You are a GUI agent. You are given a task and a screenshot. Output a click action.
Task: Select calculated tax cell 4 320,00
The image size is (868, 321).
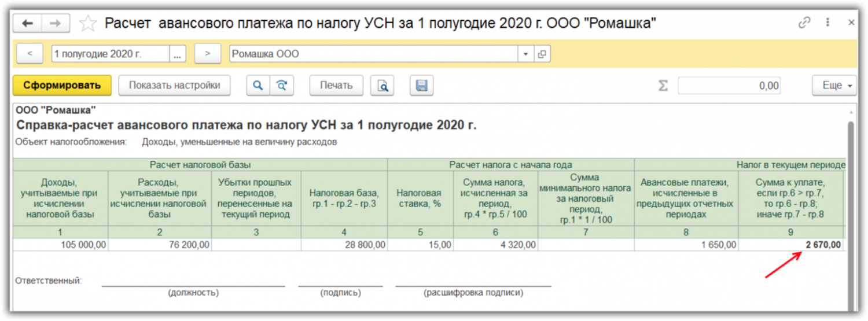tap(495, 245)
